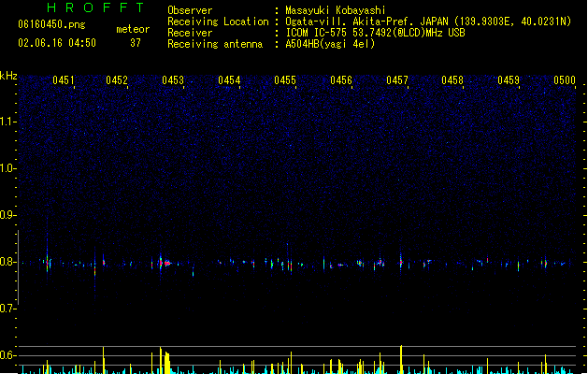588x374 pixels.
Task: Click the 0.8 kHz axis label
Action: point(8,262)
